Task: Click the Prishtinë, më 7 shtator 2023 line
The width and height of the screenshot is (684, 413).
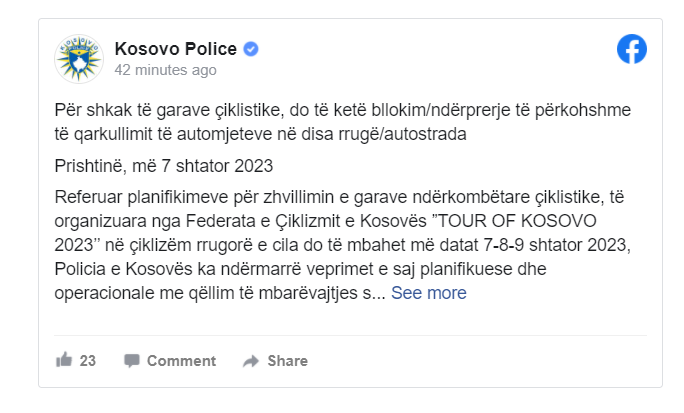Action: (164, 166)
